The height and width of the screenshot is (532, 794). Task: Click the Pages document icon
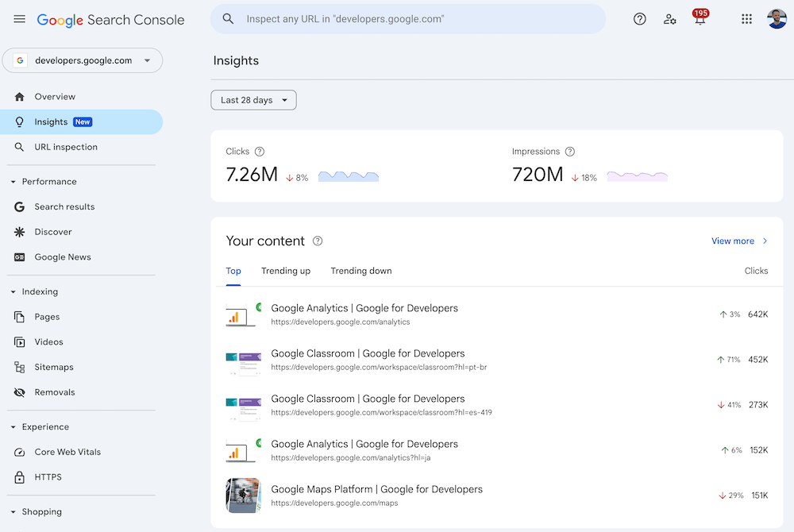pos(19,317)
